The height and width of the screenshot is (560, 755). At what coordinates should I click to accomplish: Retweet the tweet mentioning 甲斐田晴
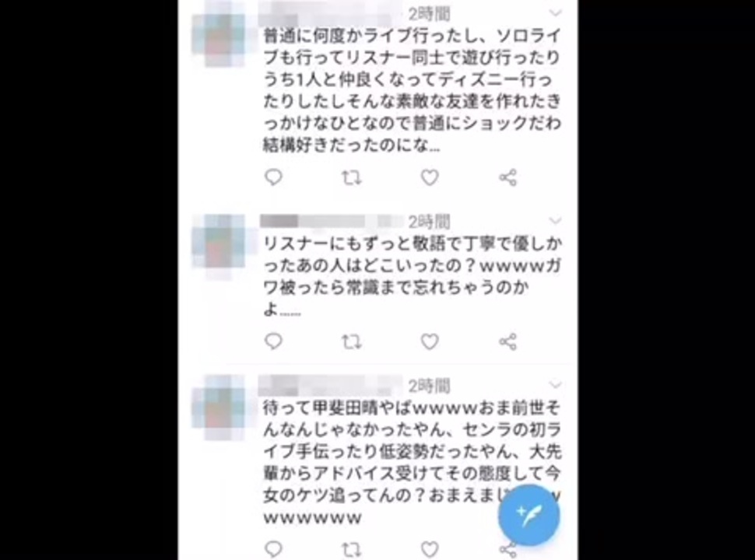pyautogui.click(x=352, y=549)
